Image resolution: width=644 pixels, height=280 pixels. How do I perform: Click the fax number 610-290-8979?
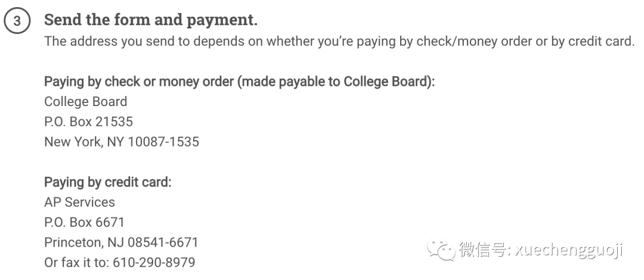[x=154, y=262]
